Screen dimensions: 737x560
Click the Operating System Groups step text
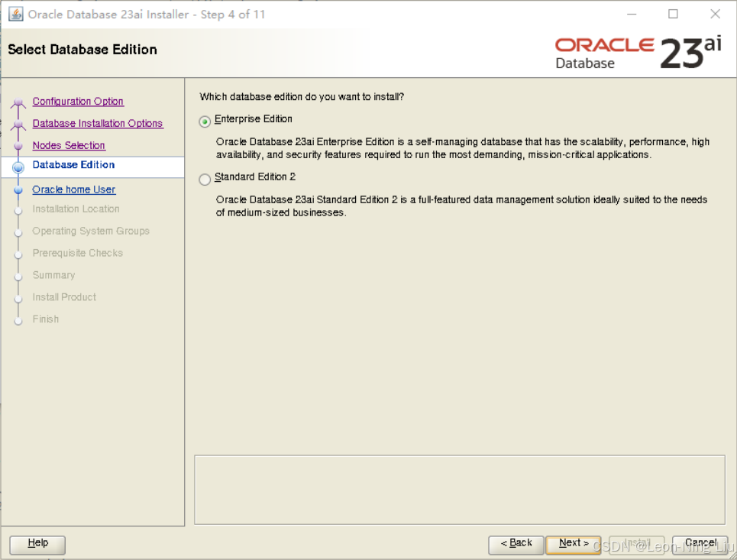[91, 231]
